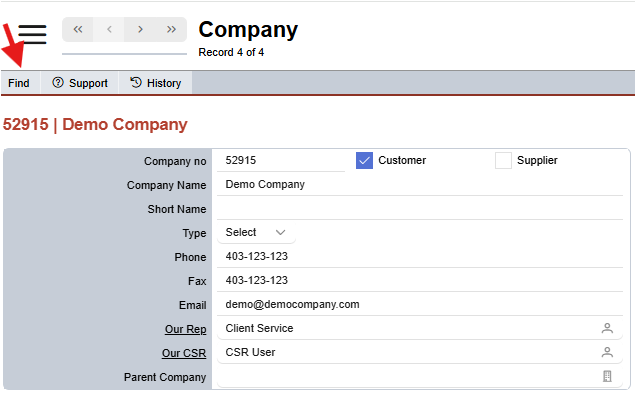
Task: Click person icon in Our CSR field
Action: 606,352
